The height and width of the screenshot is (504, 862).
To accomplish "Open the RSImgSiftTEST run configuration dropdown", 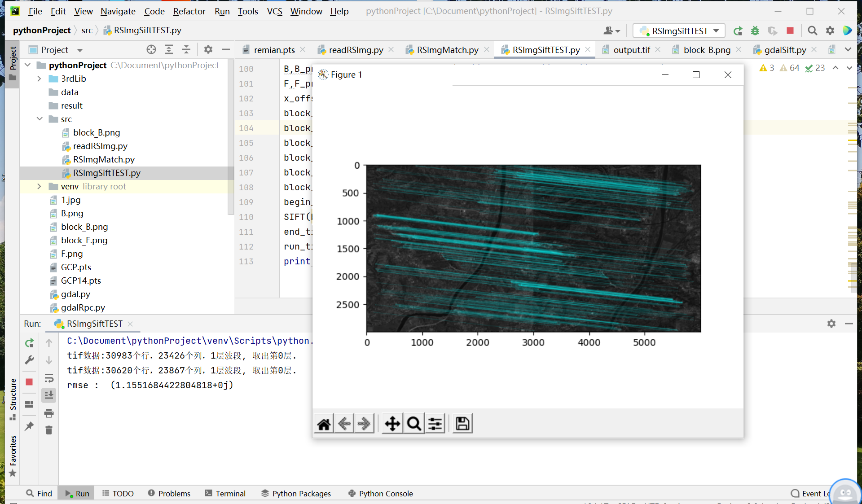I will pyautogui.click(x=680, y=31).
